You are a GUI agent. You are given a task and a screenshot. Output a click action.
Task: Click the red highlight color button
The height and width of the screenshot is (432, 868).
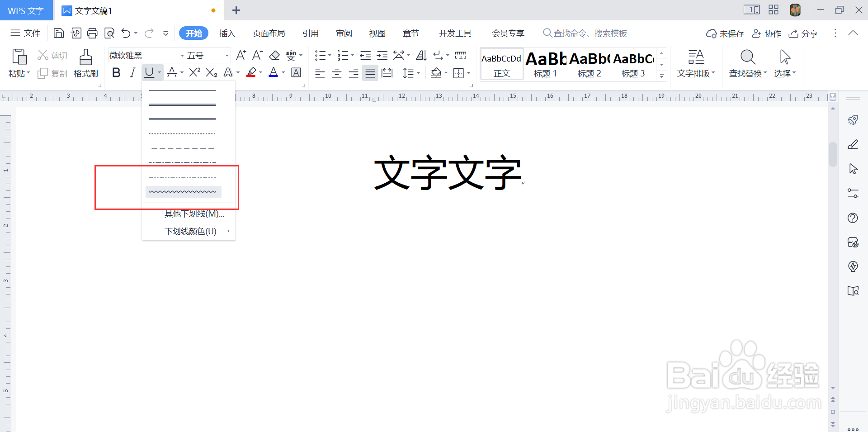(x=251, y=72)
